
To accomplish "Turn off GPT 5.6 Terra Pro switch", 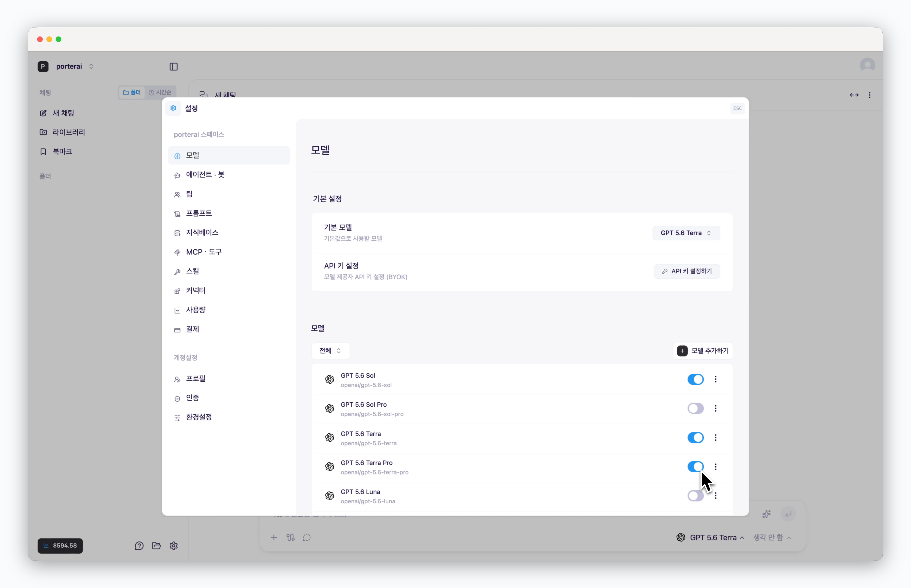I will coord(695,467).
